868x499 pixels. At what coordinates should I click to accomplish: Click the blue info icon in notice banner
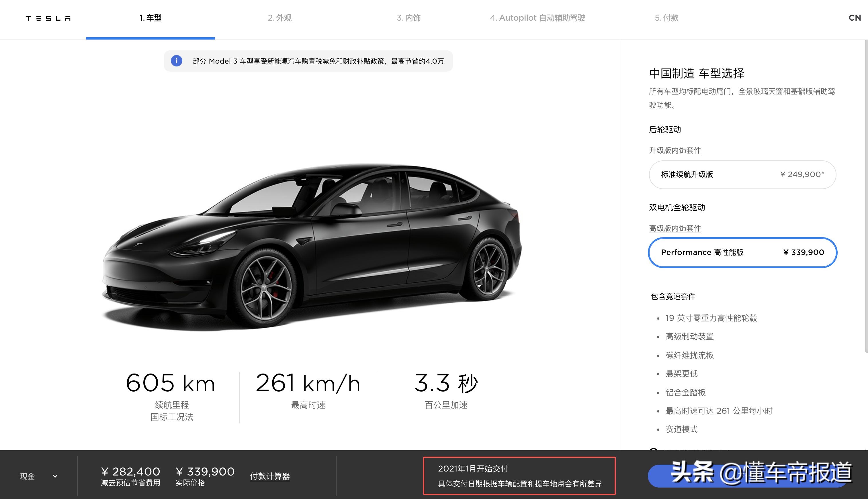(x=176, y=61)
